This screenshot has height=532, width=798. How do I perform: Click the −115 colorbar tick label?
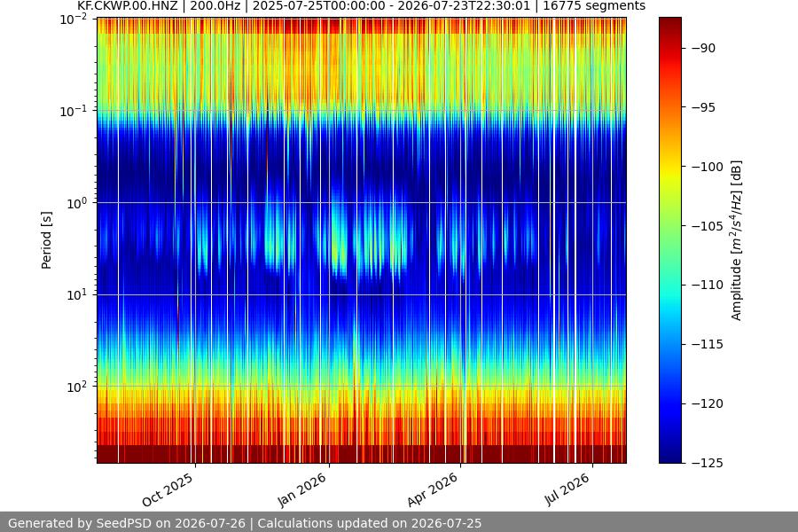coord(707,344)
